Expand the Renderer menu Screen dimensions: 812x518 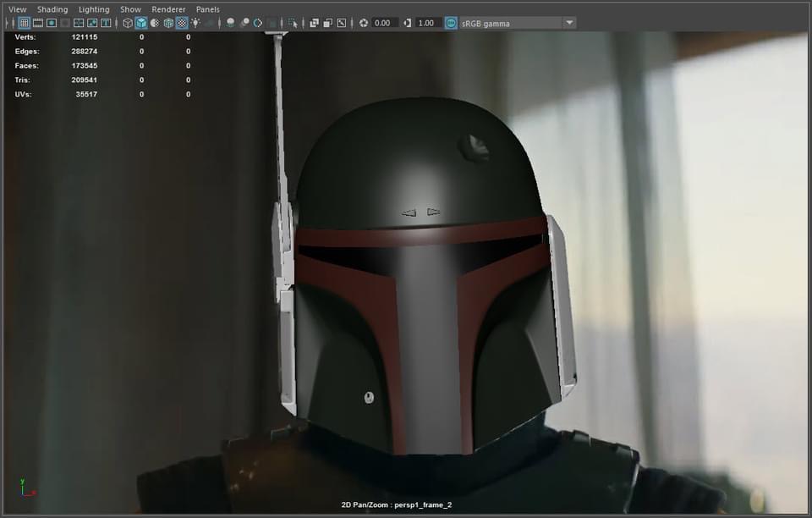[168, 9]
